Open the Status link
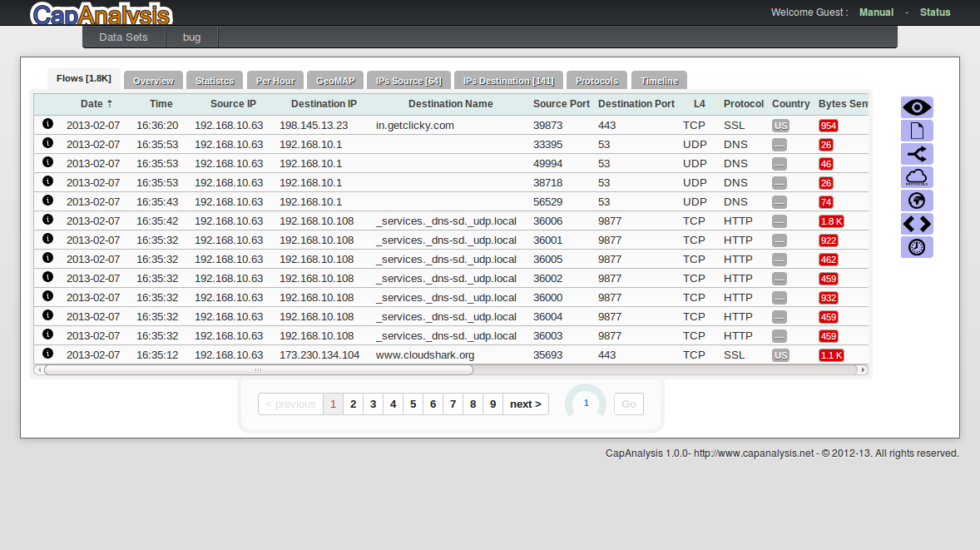Screen dimensions: 980x550 tap(935, 12)
